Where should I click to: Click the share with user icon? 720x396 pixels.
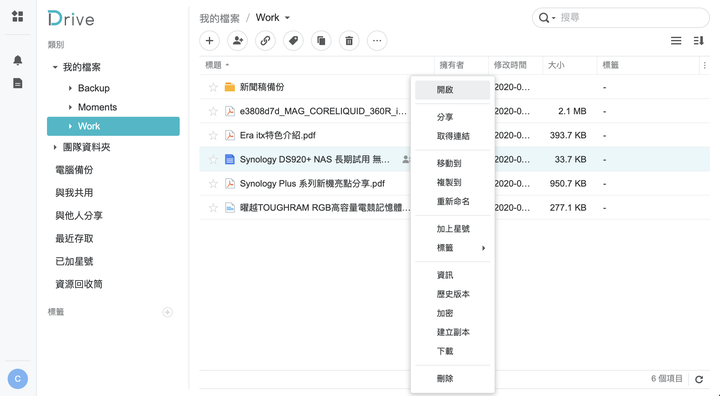(237, 40)
